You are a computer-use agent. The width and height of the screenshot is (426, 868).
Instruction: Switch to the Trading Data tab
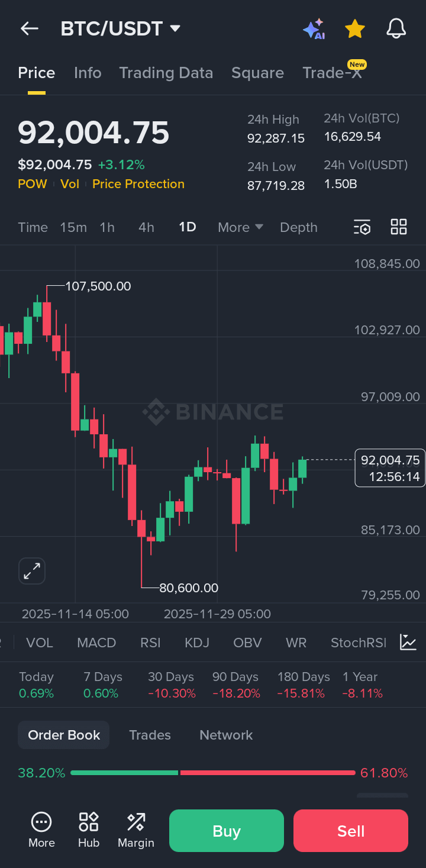(166, 73)
